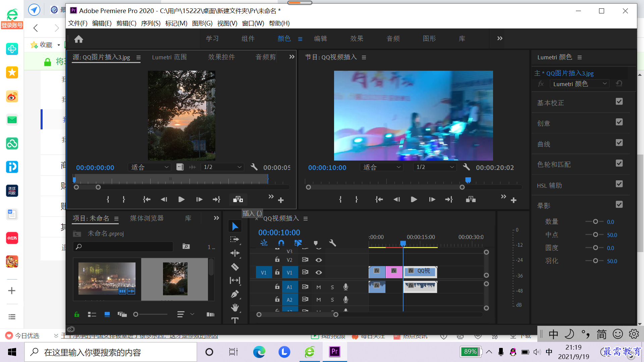Select the Selection arrow tool
The width and height of the screenshot is (644, 362).
(235, 226)
